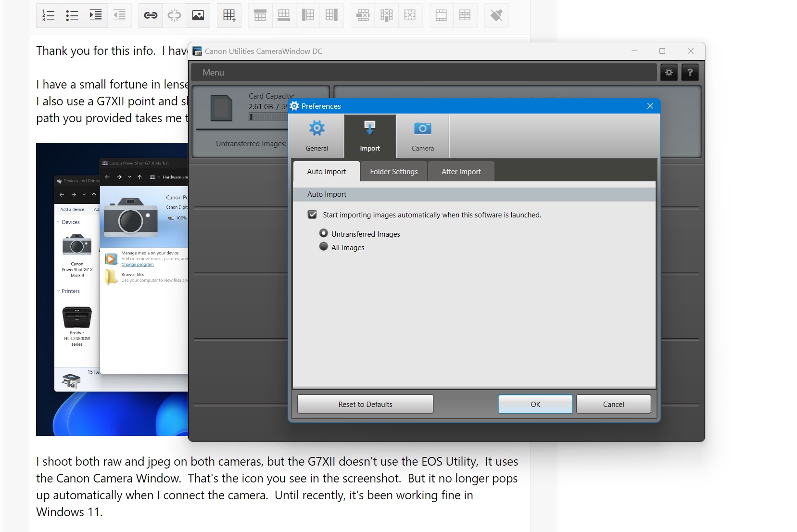
Task: Open the General preferences section
Action: (x=317, y=136)
